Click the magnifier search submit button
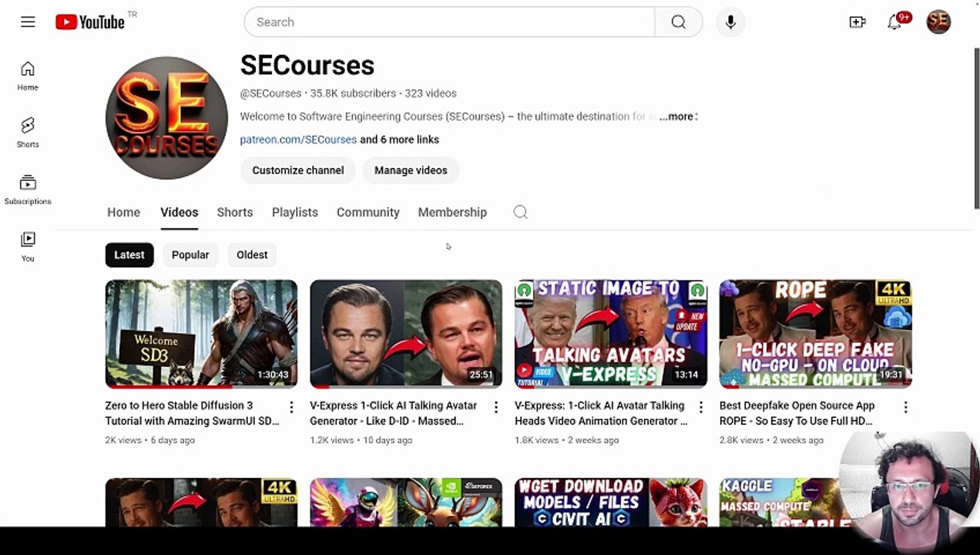The width and height of the screenshot is (980, 555). pos(678,22)
